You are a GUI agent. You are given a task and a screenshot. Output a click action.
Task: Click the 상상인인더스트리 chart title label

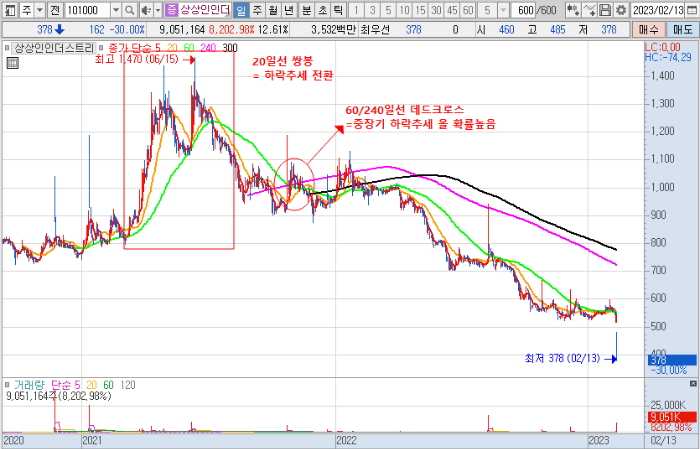pos(54,48)
